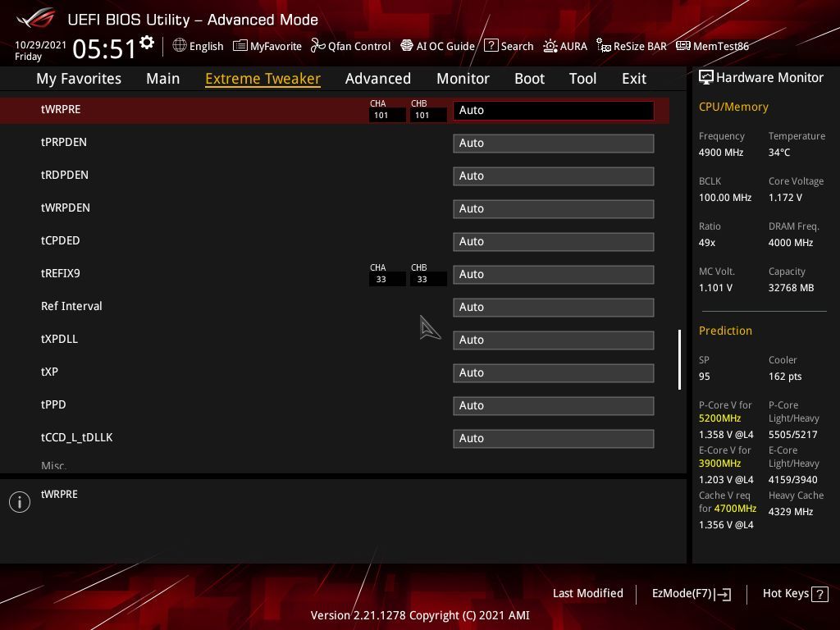Click the tWRPDEN row label
The image size is (840, 630).
tap(66, 208)
